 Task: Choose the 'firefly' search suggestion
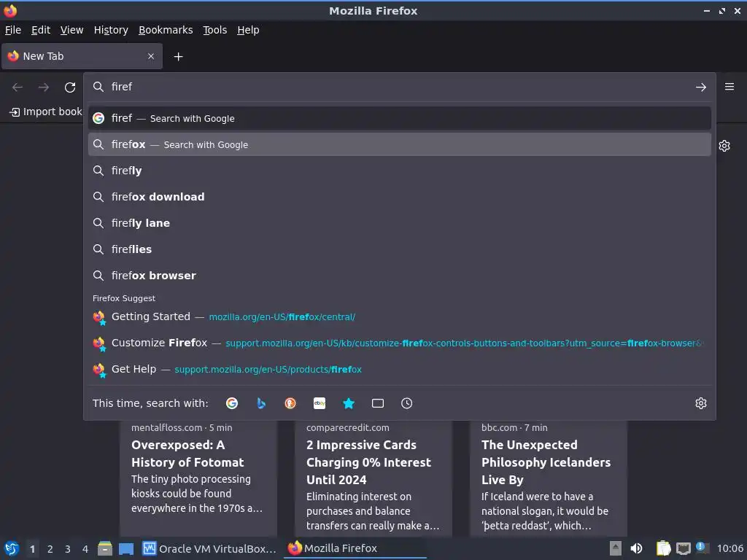point(400,171)
